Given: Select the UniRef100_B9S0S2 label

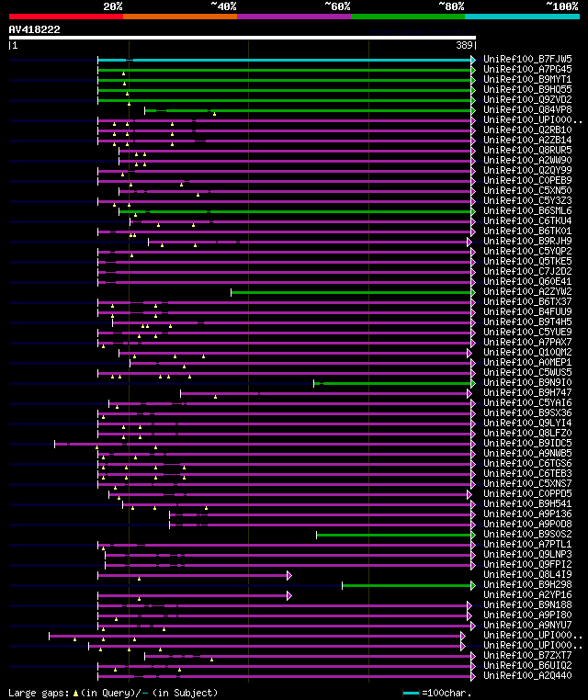Looking at the screenshot, I should pyautogui.click(x=527, y=534).
